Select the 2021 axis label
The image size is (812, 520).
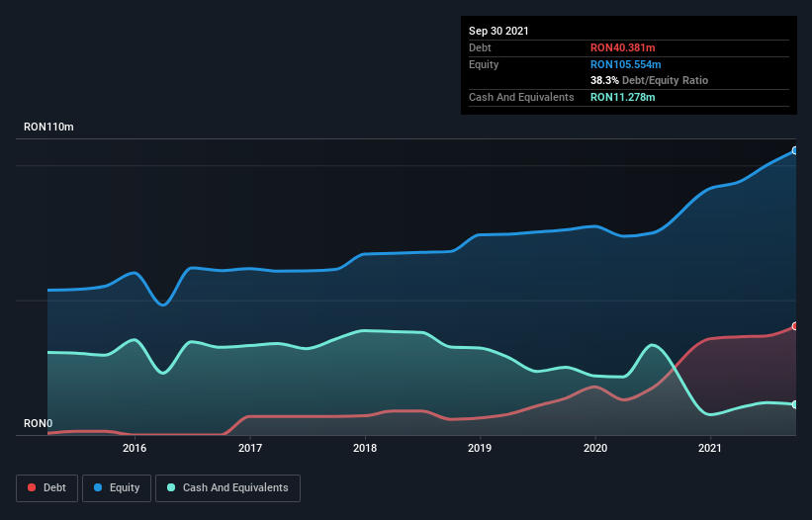710,448
